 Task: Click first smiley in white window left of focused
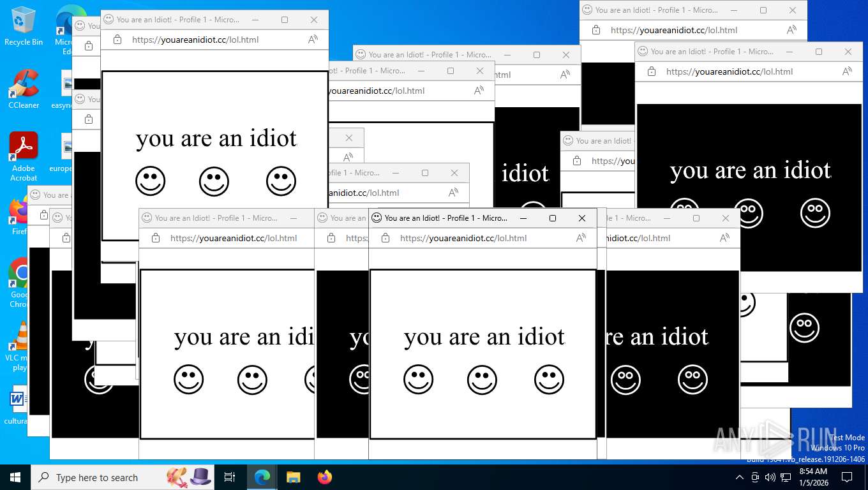pos(189,380)
